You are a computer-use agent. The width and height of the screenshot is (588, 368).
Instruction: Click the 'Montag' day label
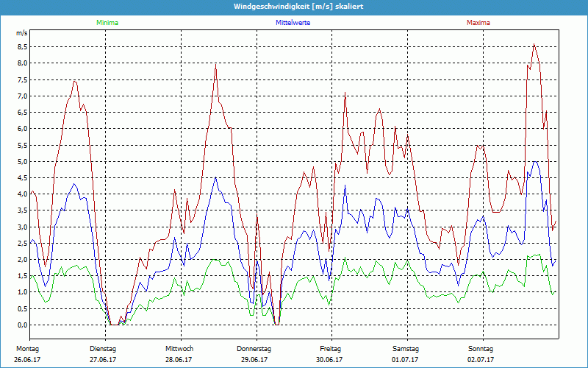click(28, 349)
